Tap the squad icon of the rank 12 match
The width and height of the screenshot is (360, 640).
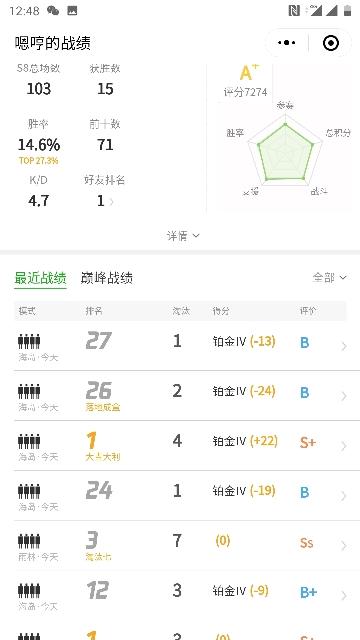[x=29, y=591]
